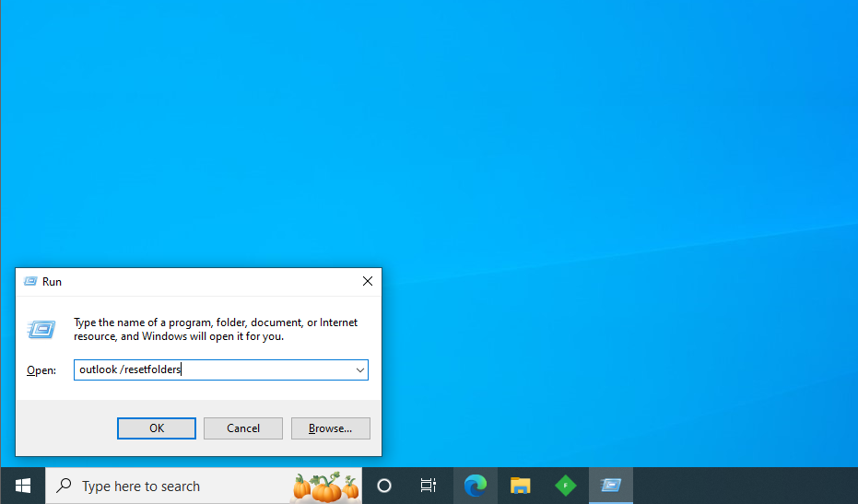Expand the Open command history dropdown
The width and height of the screenshot is (858, 504).
pyautogui.click(x=359, y=370)
